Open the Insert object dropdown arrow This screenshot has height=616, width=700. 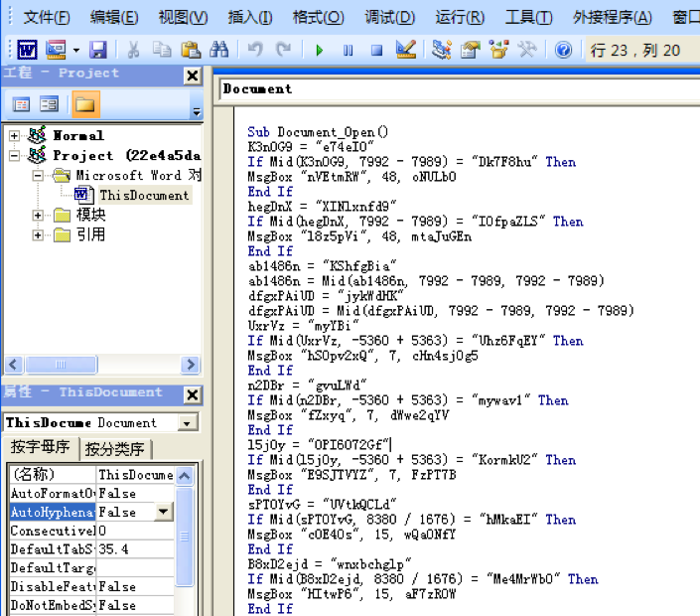(76, 50)
